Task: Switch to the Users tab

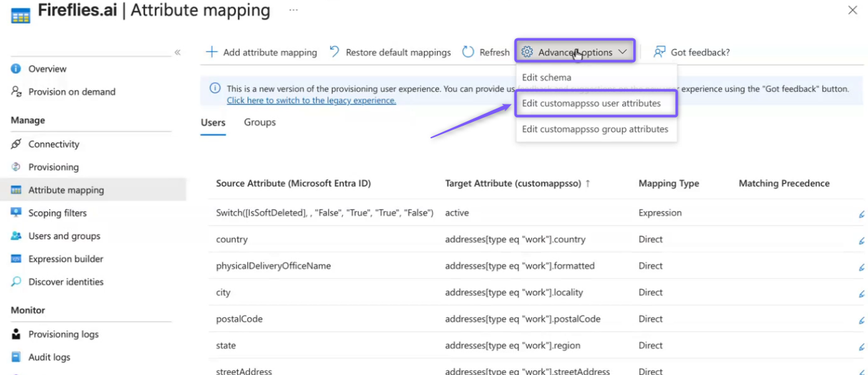Action: coord(213,122)
